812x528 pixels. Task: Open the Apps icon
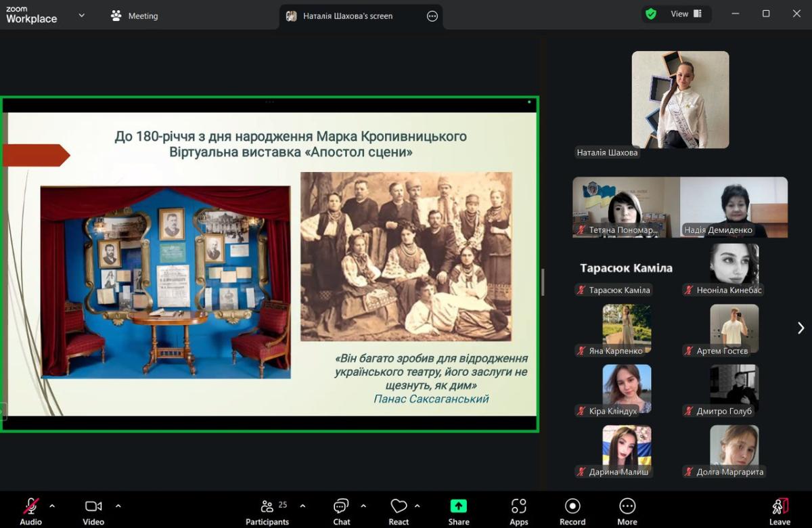518,506
